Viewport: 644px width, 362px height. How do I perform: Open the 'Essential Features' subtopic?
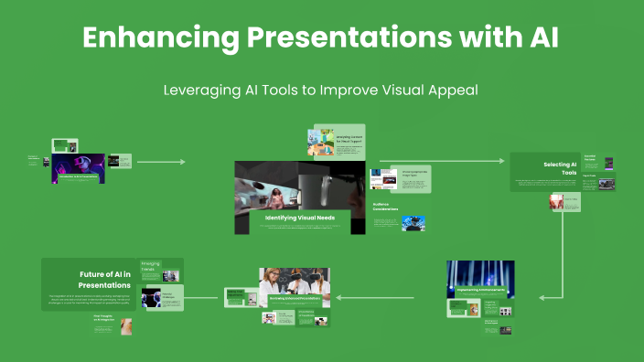point(598,162)
